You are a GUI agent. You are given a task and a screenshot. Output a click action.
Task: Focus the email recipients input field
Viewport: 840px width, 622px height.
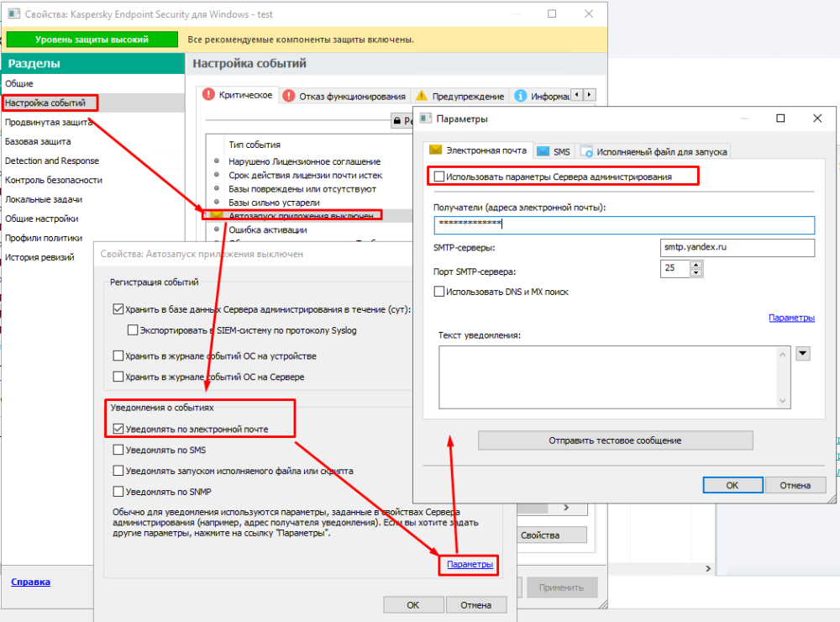(624, 224)
